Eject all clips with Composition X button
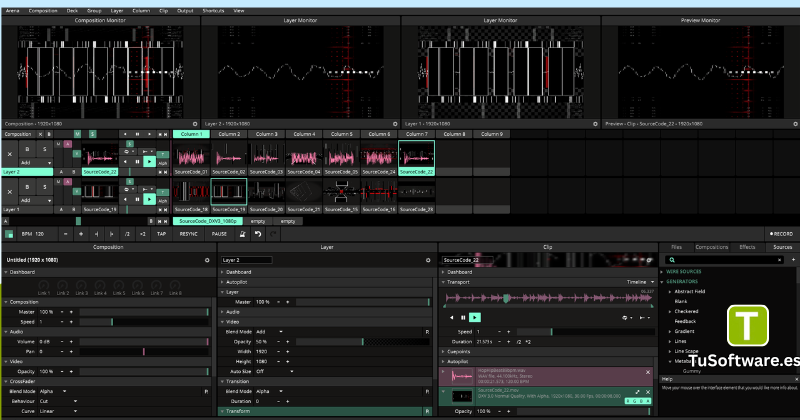 click(40, 134)
